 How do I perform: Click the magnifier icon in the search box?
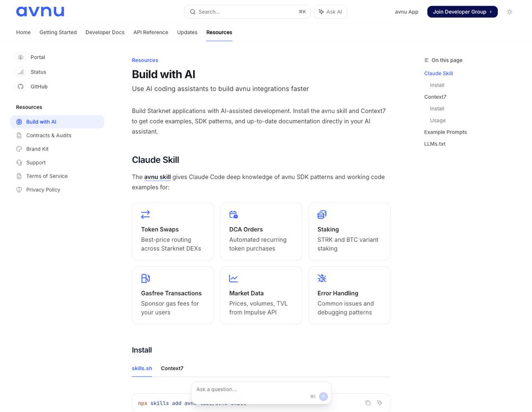[192, 12]
